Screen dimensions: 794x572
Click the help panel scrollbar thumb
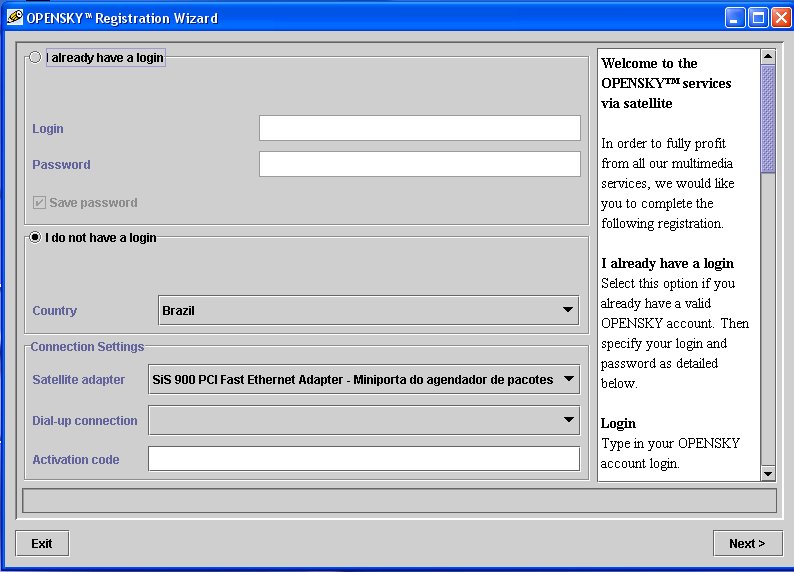768,118
